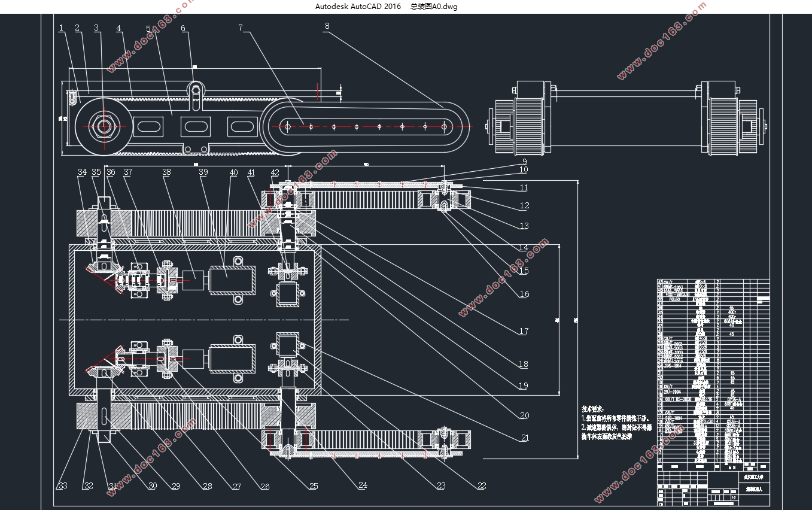Choose item number 30 label

click(x=152, y=485)
